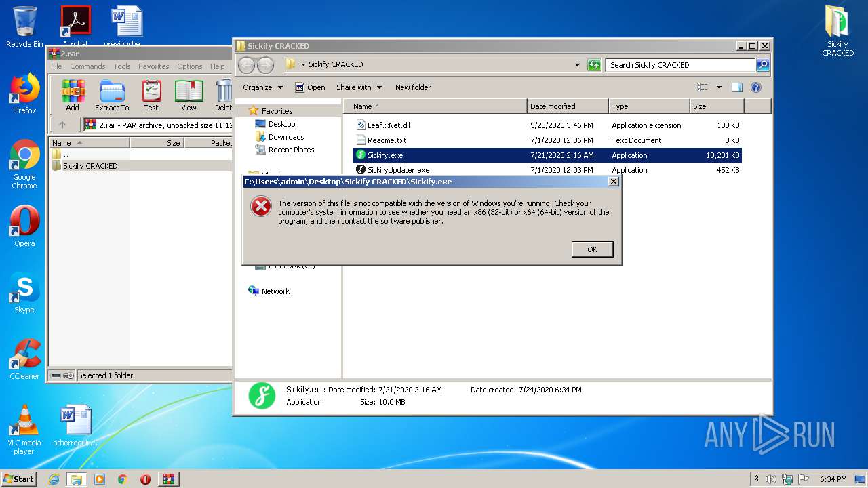Click the volume icon in system tray

coord(770,479)
